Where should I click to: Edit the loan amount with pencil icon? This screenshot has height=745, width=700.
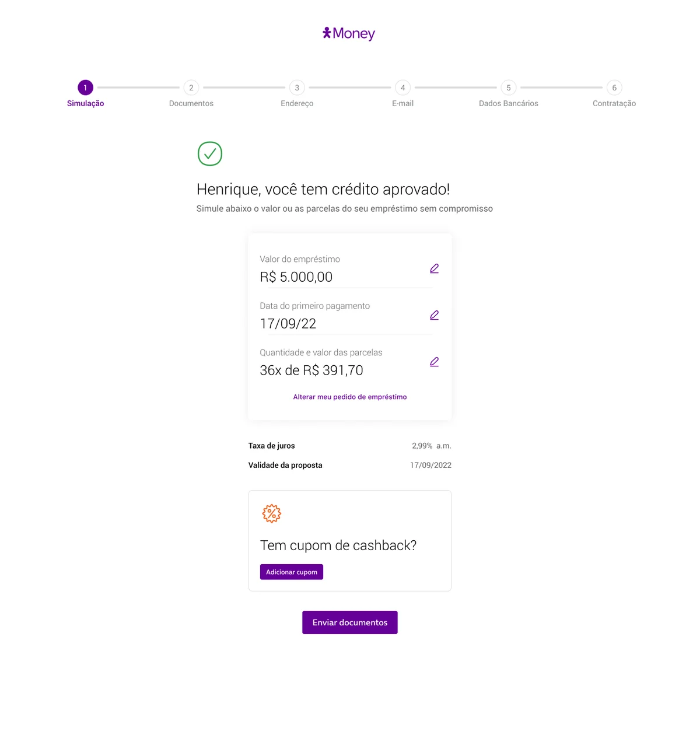tap(434, 268)
